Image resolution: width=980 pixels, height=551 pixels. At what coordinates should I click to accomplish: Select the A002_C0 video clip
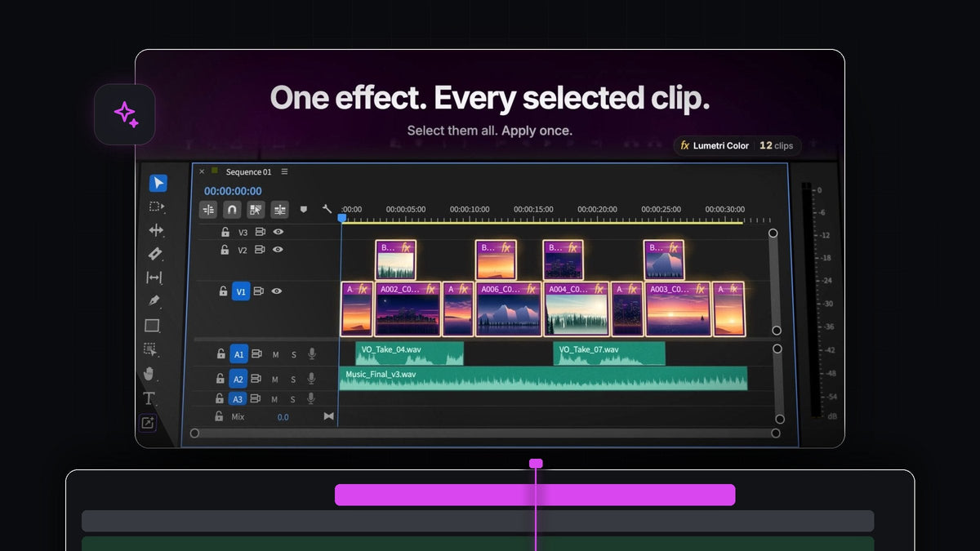pyautogui.click(x=408, y=309)
